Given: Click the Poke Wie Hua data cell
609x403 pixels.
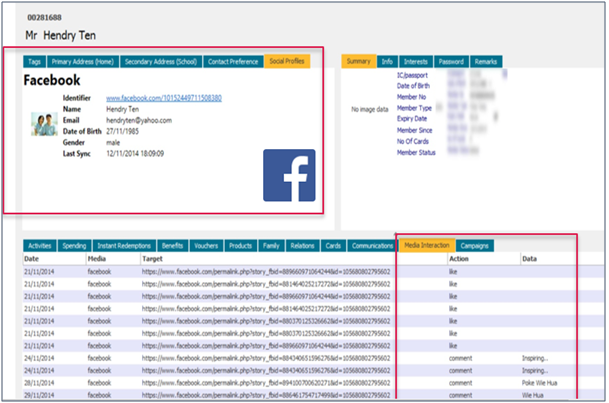Looking at the screenshot, I should click(x=539, y=383).
